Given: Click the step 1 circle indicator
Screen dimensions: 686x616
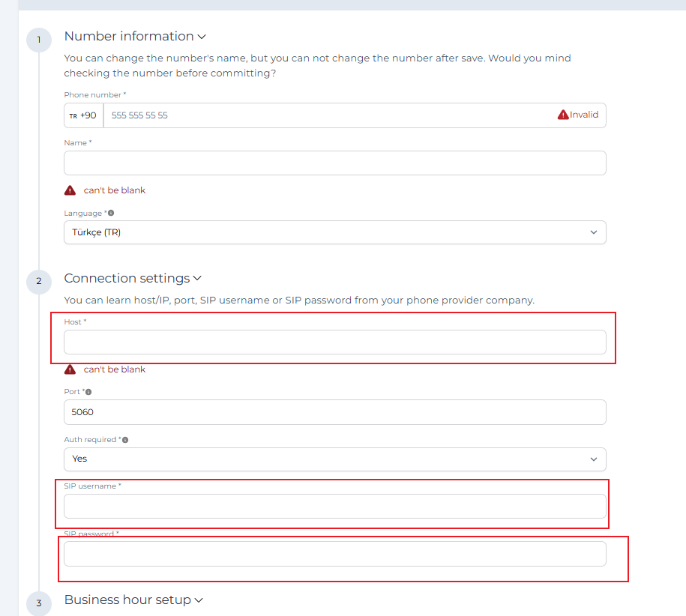Looking at the screenshot, I should click(x=38, y=40).
